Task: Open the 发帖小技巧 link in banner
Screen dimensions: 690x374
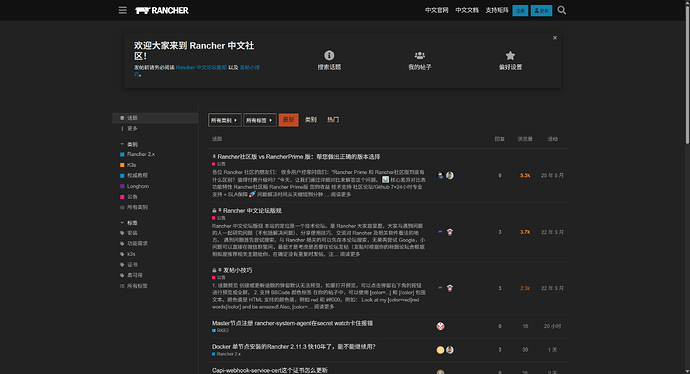Action: tap(250, 67)
